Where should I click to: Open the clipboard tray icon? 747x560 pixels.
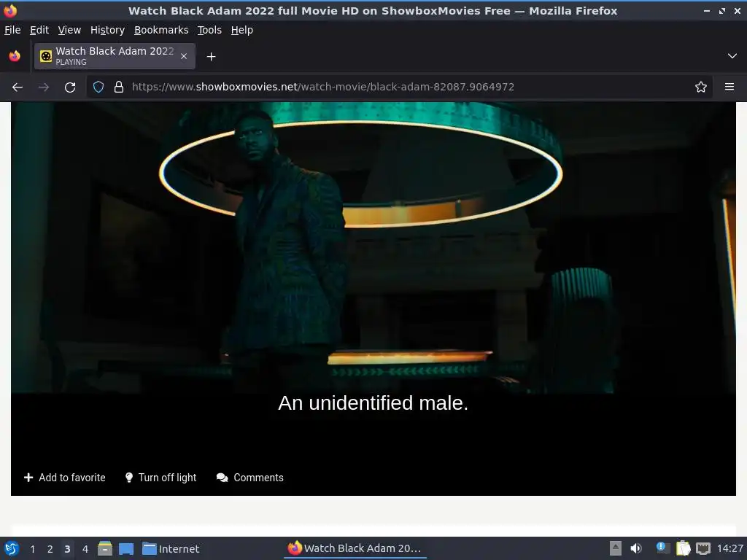point(683,548)
